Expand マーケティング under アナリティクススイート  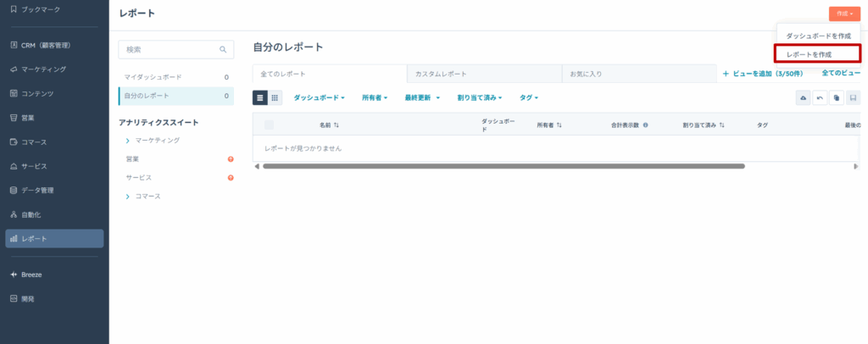click(x=128, y=140)
